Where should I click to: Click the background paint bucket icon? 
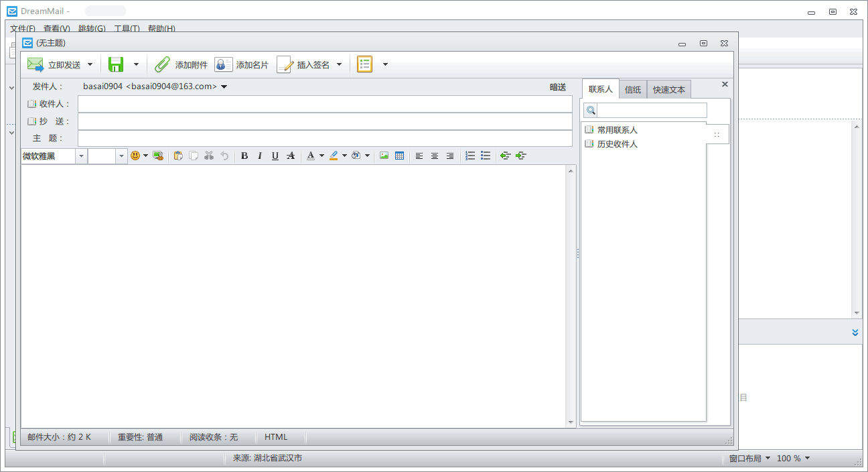coord(356,156)
